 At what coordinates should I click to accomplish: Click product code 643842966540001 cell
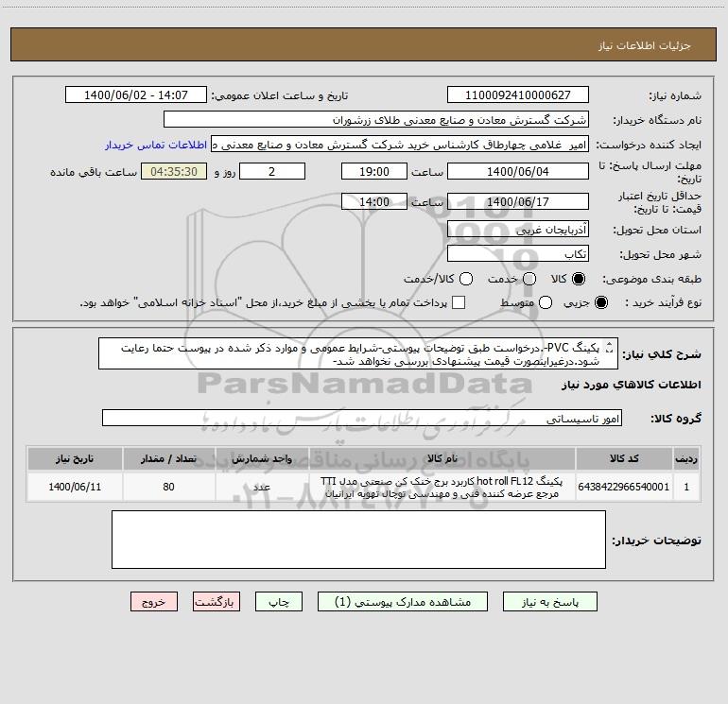pos(624,487)
